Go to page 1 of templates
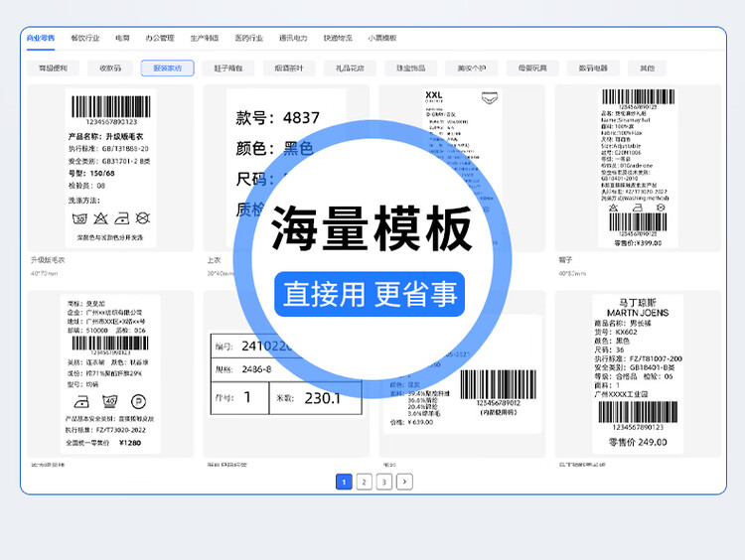The image size is (745, 560). pos(344,482)
